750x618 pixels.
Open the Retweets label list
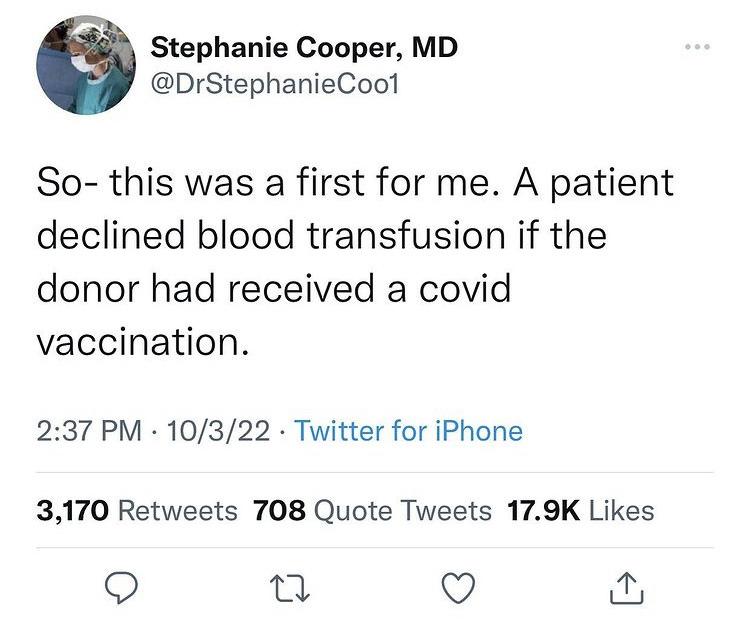178,511
